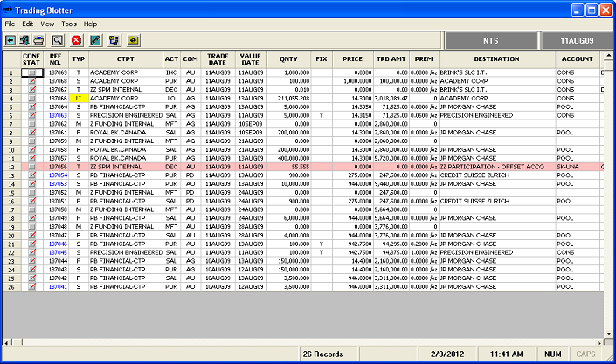Screen dimensions: 616x364
Task: Click the PRICE column header
Action: tap(352, 59)
